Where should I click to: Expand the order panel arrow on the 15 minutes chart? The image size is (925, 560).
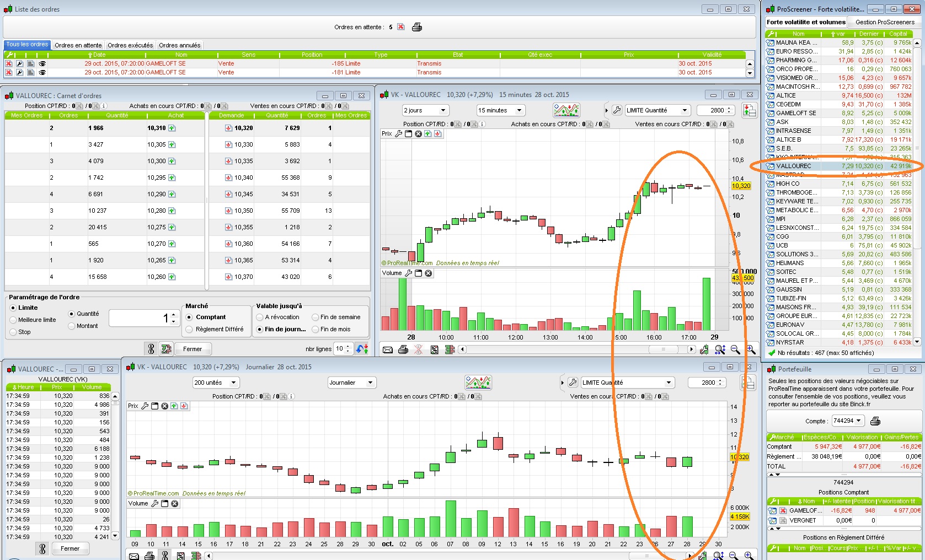[x=606, y=110]
